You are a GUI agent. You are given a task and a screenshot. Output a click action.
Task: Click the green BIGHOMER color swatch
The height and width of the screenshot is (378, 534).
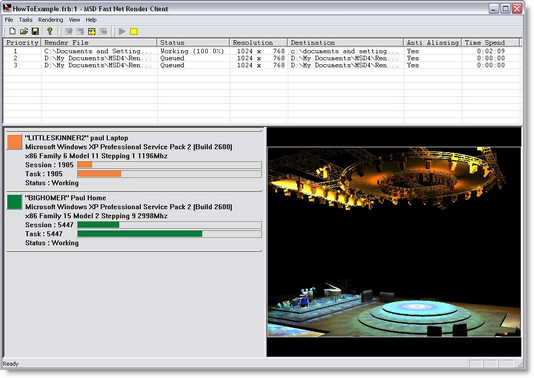14,202
